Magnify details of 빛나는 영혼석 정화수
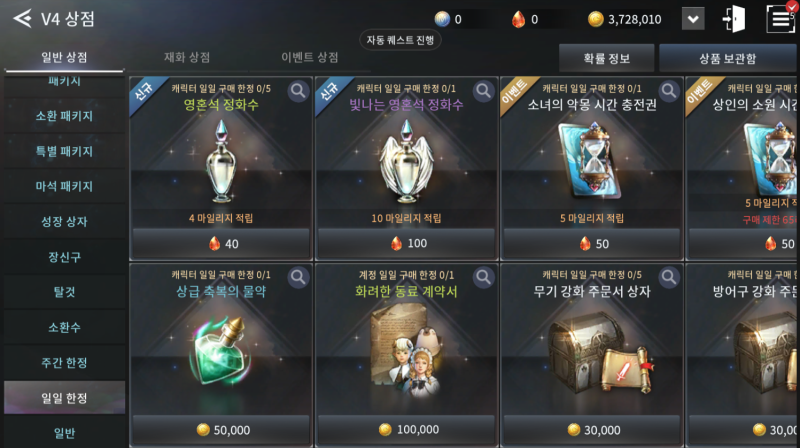 (484, 91)
